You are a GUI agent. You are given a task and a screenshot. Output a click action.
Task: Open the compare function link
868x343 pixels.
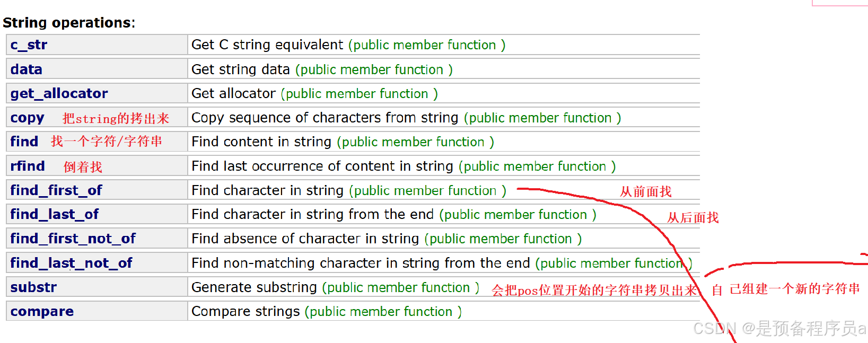point(42,312)
